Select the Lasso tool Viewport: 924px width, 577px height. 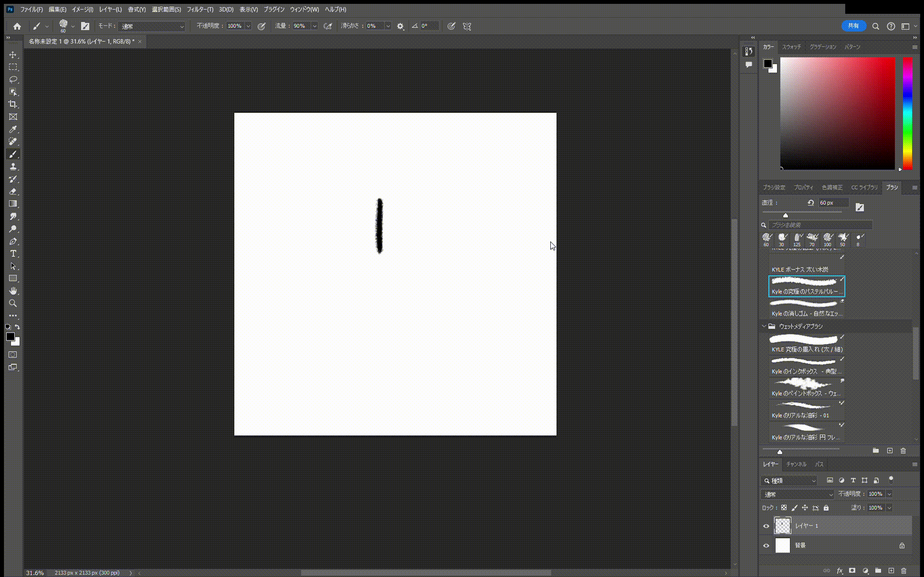click(13, 79)
